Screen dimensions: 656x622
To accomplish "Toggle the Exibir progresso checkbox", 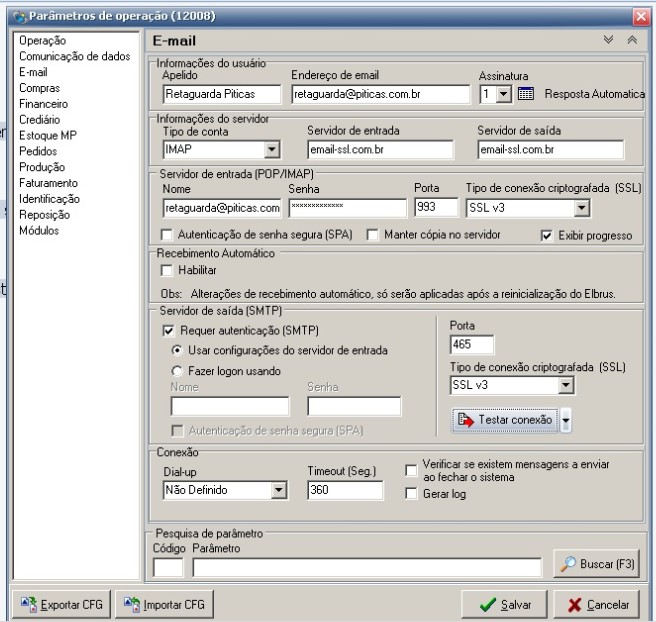I will coord(547,236).
